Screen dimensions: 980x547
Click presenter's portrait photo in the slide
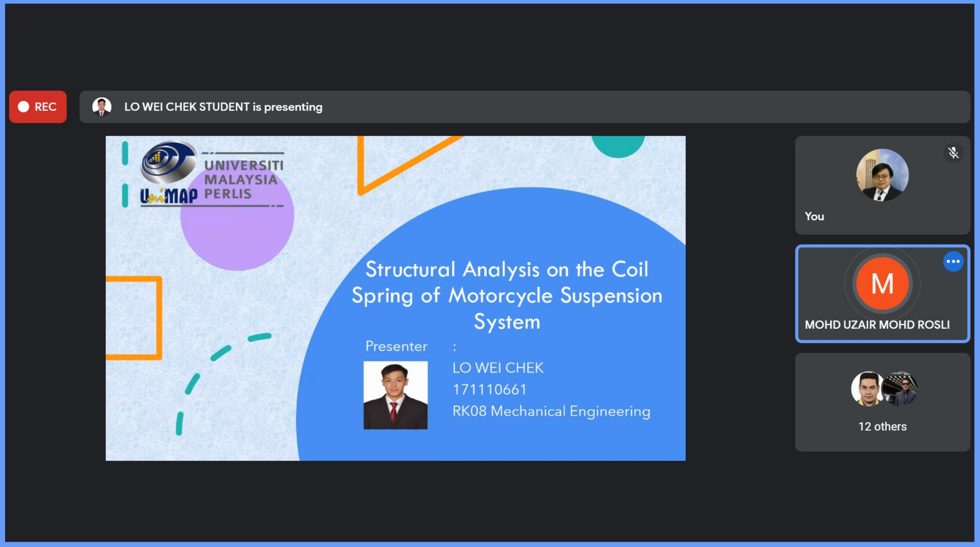pos(395,395)
